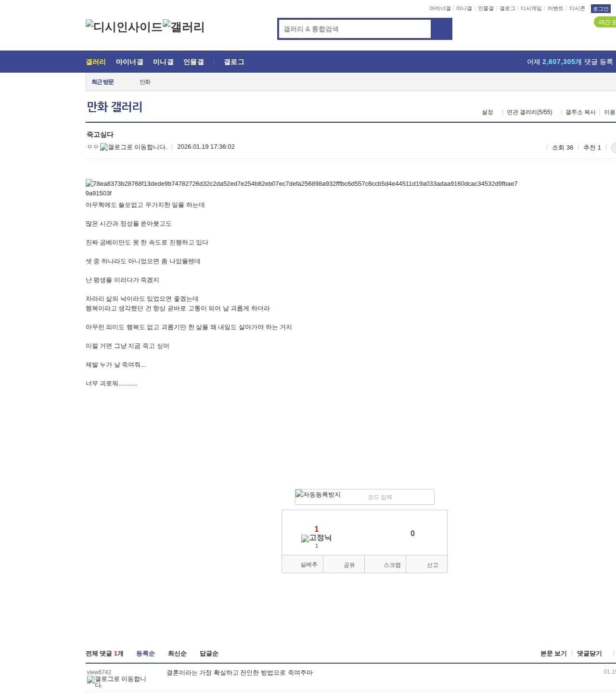
Task: Click the post date 2026.01.19 17:36:02
Action: [x=206, y=147]
